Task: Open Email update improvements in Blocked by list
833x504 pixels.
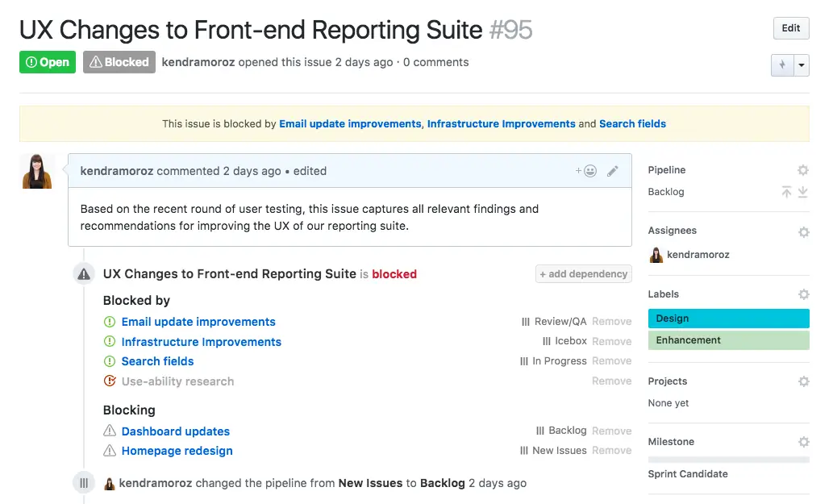Action: (198, 322)
